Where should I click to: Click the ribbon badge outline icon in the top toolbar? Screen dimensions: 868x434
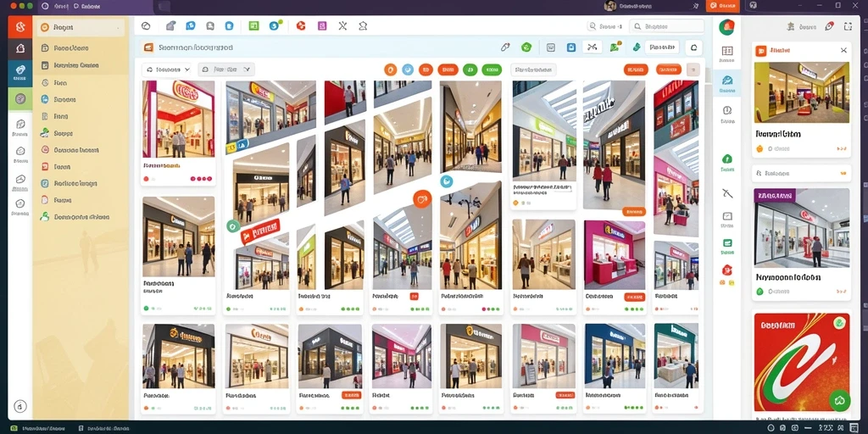pos(363,25)
